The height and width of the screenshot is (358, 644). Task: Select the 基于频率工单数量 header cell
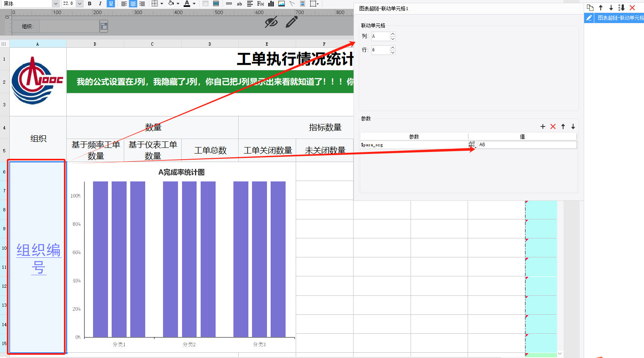(95, 150)
